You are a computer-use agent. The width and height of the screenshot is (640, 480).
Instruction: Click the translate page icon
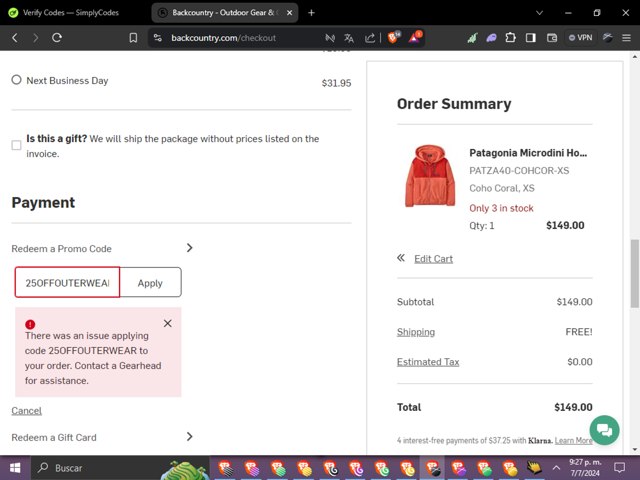pyautogui.click(x=349, y=38)
